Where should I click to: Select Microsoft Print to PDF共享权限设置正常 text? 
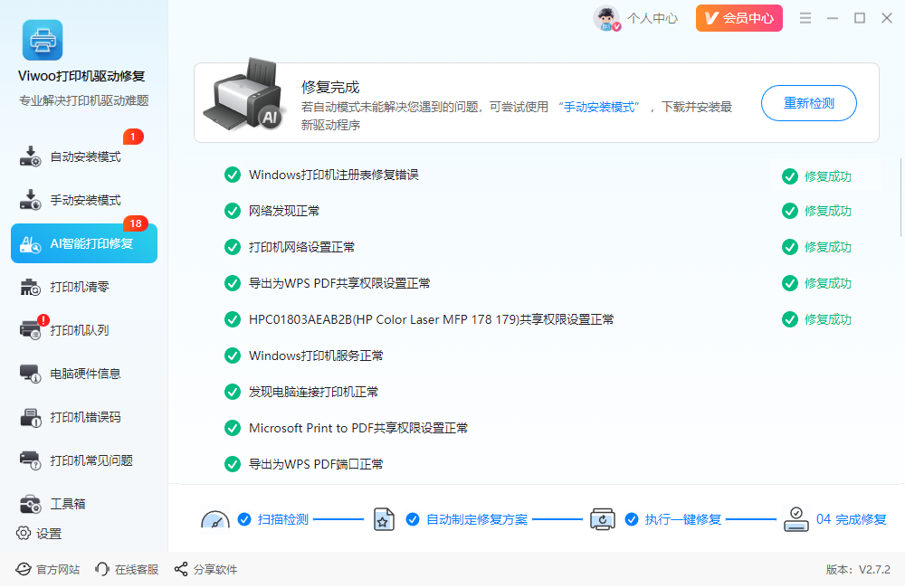(x=357, y=428)
